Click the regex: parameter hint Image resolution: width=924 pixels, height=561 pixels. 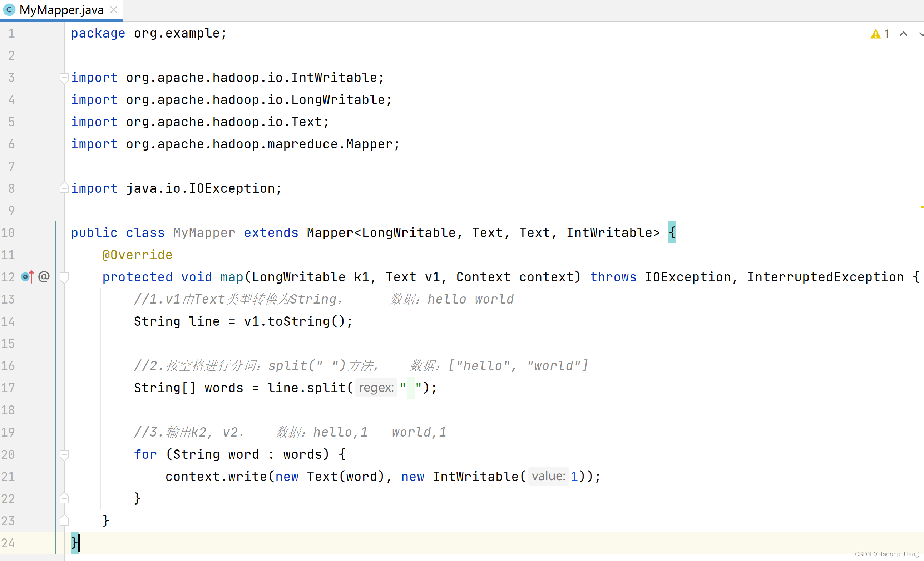(x=376, y=387)
